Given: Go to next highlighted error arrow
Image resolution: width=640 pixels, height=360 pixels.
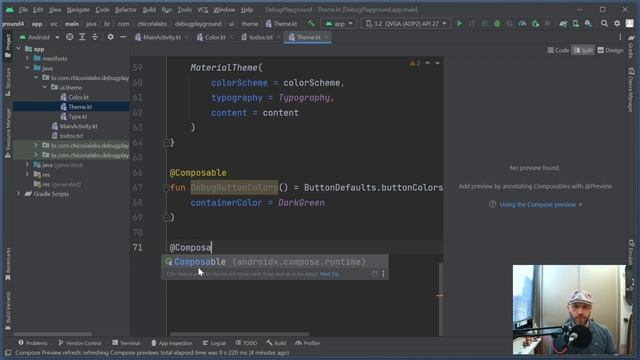Looking at the screenshot, I should [438, 63].
